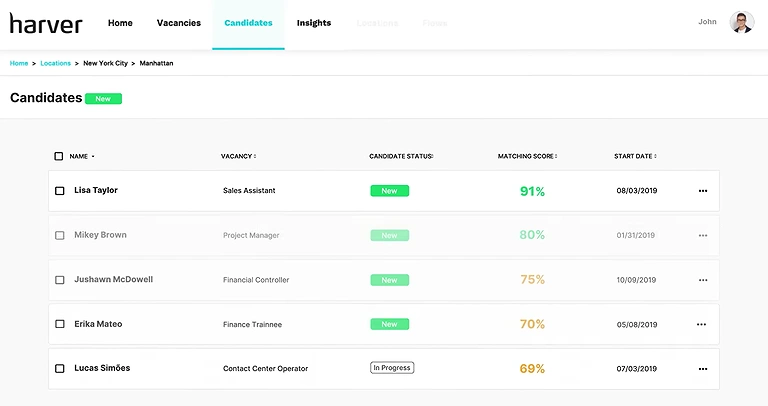This screenshot has height=406, width=768.
Task: Select the Lucas Simões checkbox
Action: 60,369
